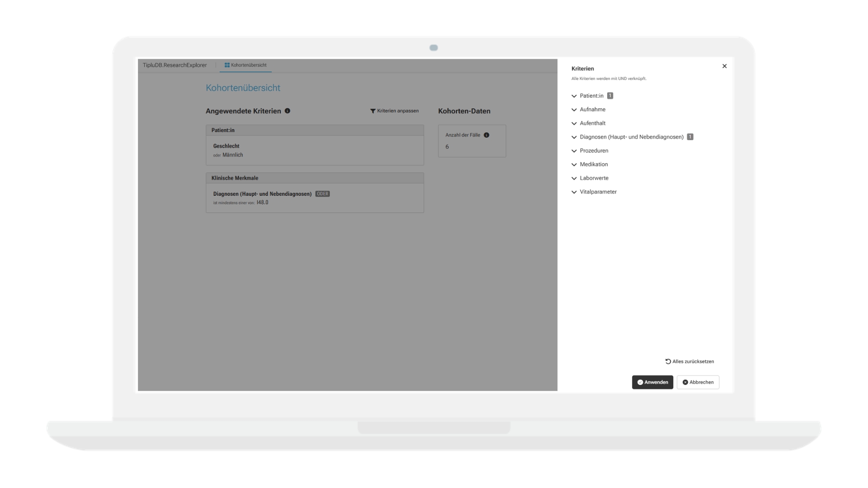Click info icon next to Angewendete Kriterien
868x488 pixels.
(288, 111)
